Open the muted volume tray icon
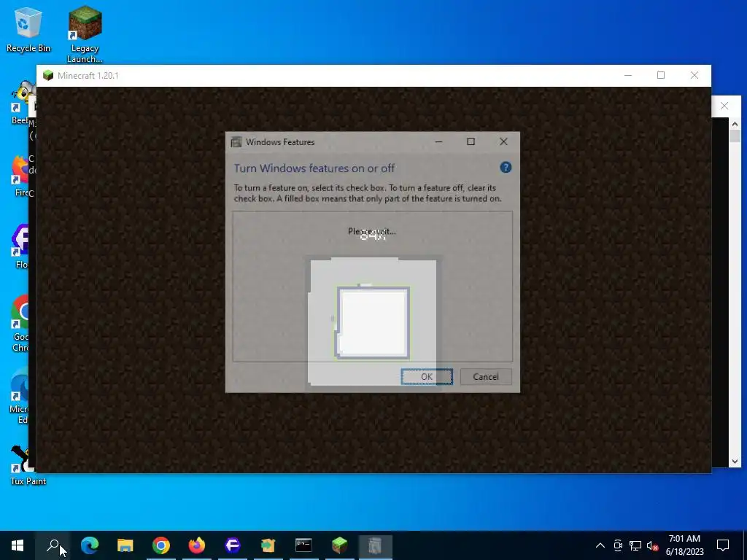Image resolution: width=747 pixels, height=560 pixels. (652, 545)
